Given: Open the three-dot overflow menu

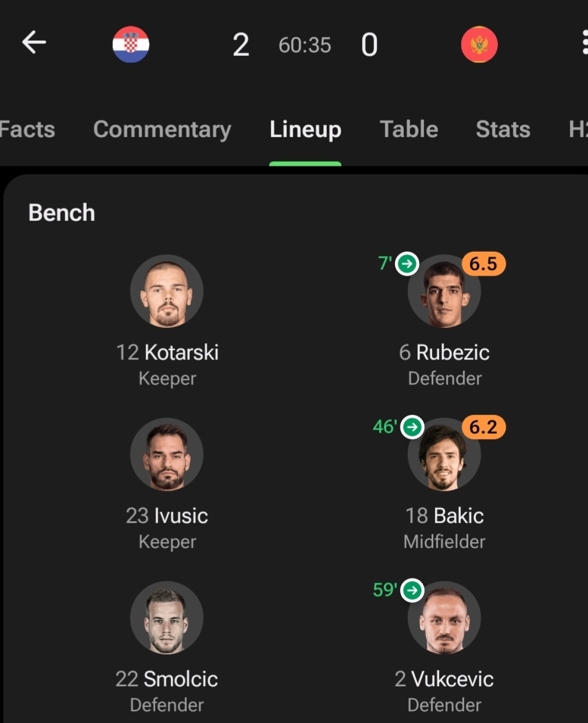Looking at the screenshot, I should pos(584,43).
